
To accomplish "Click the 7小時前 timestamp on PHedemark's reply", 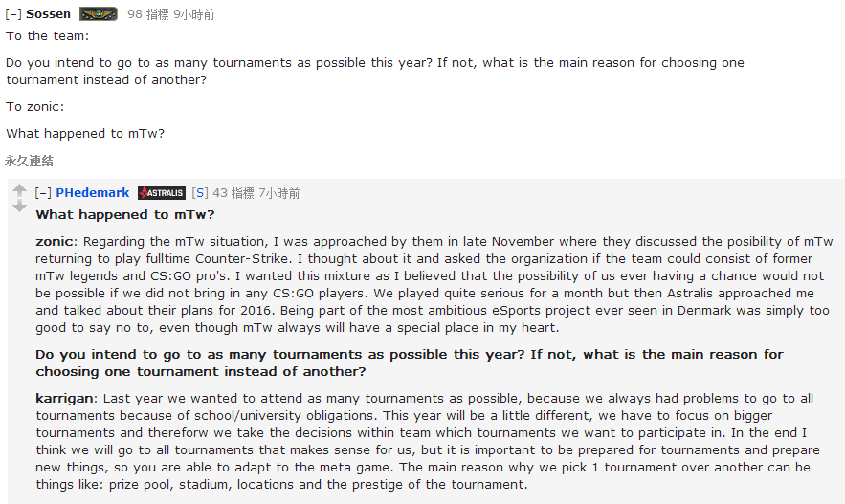I will (279, 193).
